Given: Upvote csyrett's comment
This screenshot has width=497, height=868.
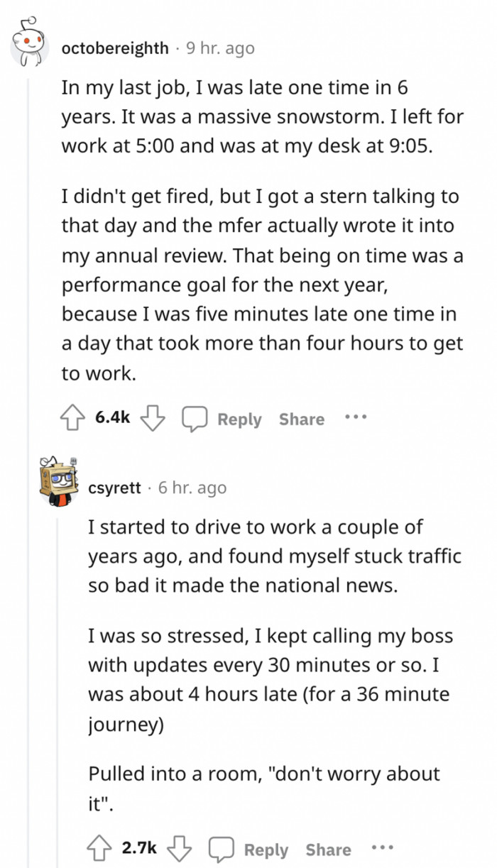Looking at the screenshot, I should (x=100, y=847).
